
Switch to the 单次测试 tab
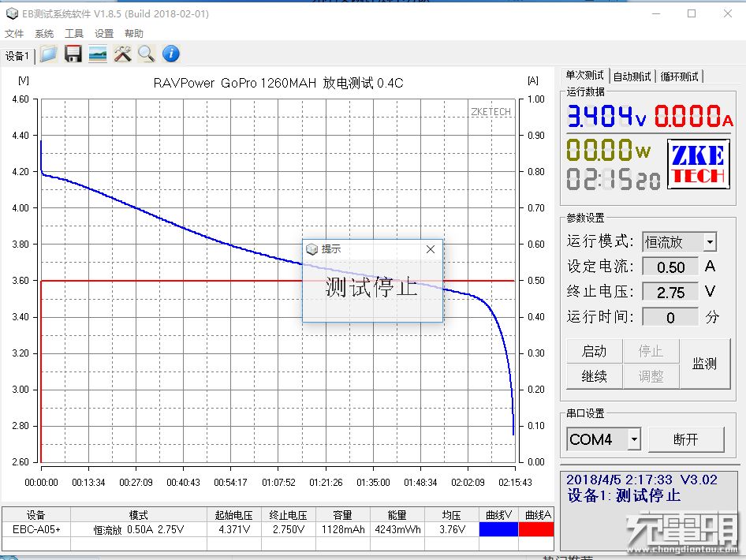(x=584, y=76)
